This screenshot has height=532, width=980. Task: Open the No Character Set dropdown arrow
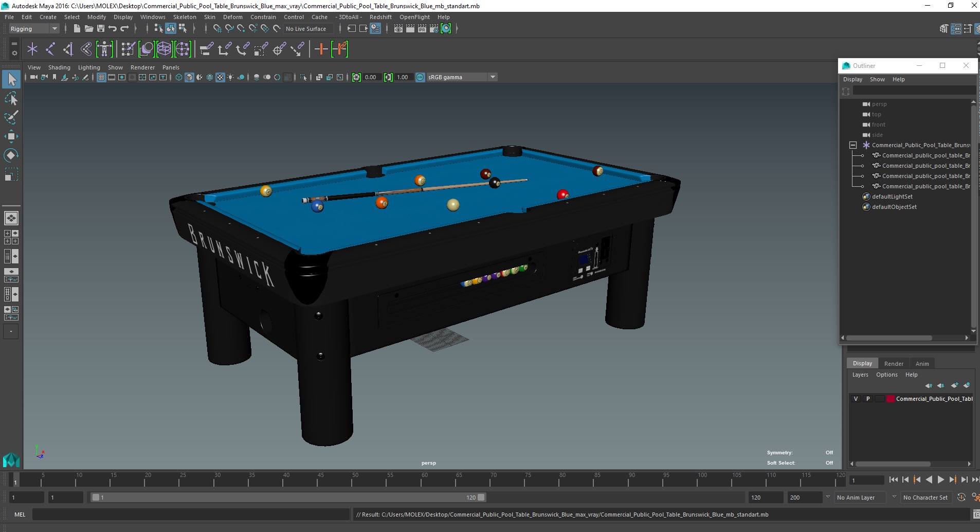pyautogui.click(x=894, y=498)
